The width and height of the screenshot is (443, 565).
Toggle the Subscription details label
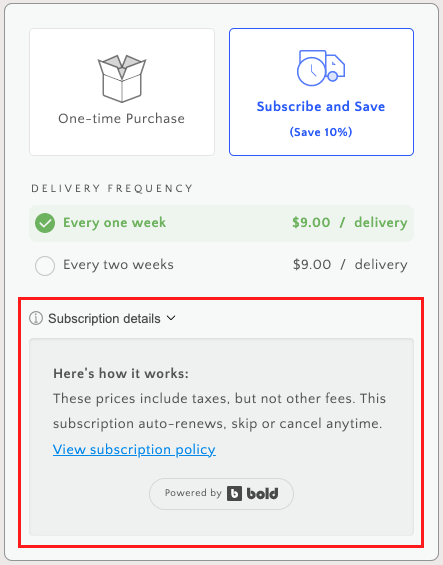pyautogui.click(x=104, y=319)
